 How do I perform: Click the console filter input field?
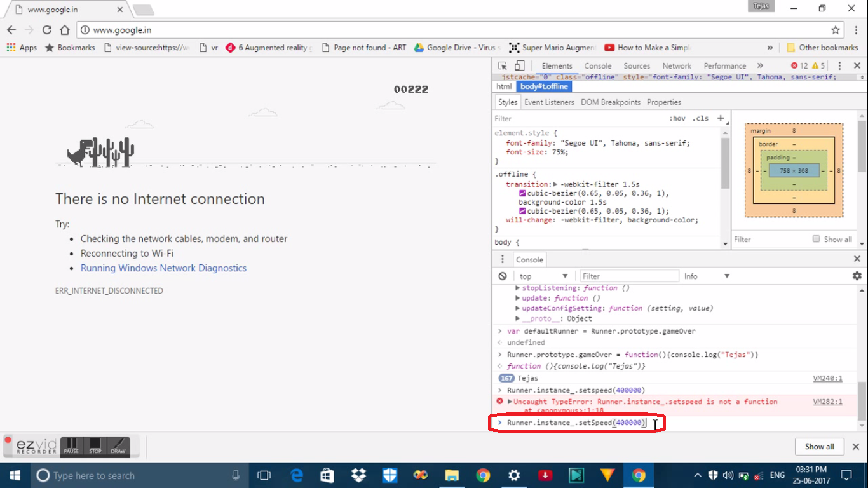[x=629, y=276]
